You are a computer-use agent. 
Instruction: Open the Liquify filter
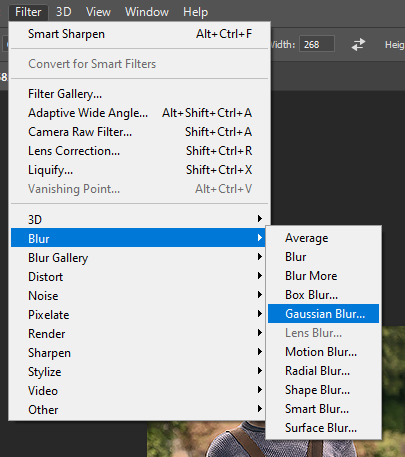pos(139,170)
